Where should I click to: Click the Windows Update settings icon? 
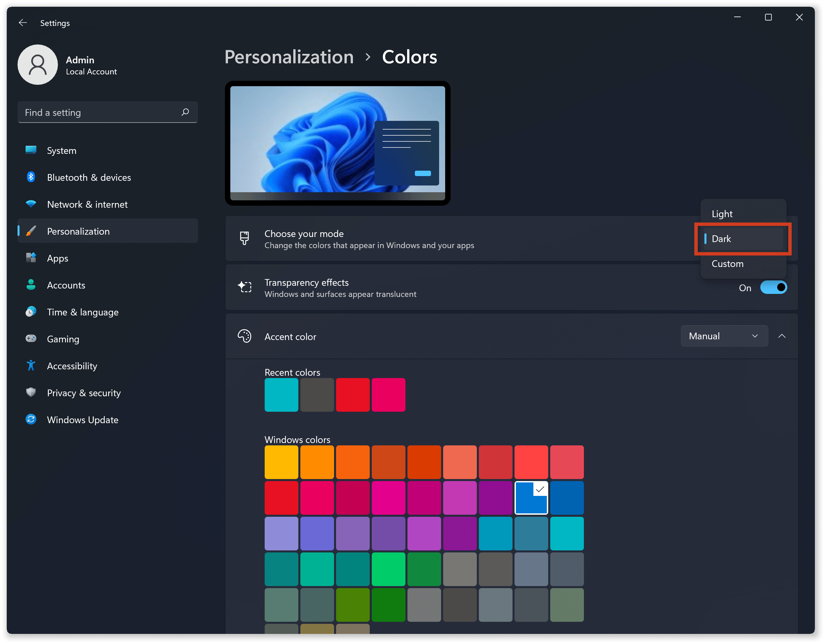pyautogui.click(x=31, y=420)
